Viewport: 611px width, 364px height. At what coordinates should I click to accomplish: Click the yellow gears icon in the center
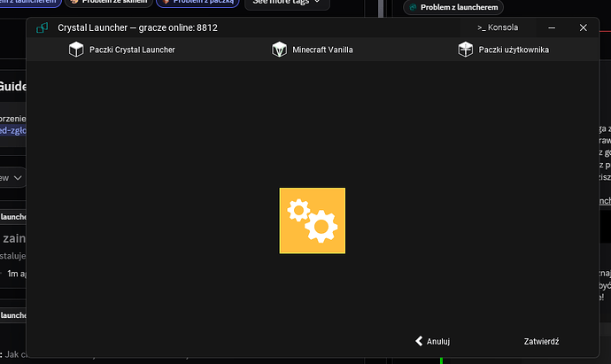[312, 221]
